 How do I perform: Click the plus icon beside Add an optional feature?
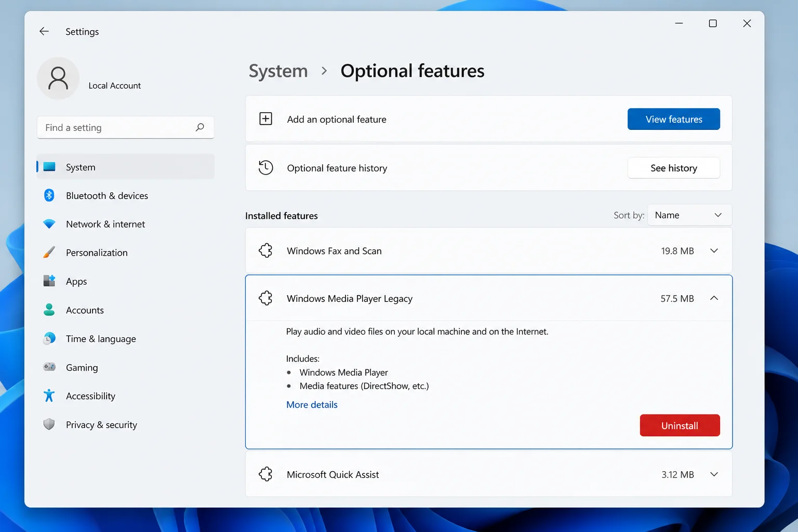265,119
